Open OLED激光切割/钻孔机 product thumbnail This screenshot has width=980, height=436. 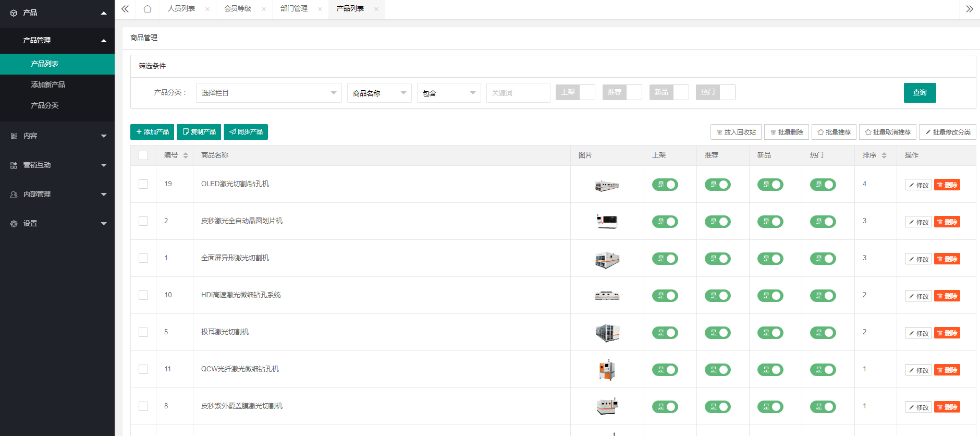pos(607,185)
